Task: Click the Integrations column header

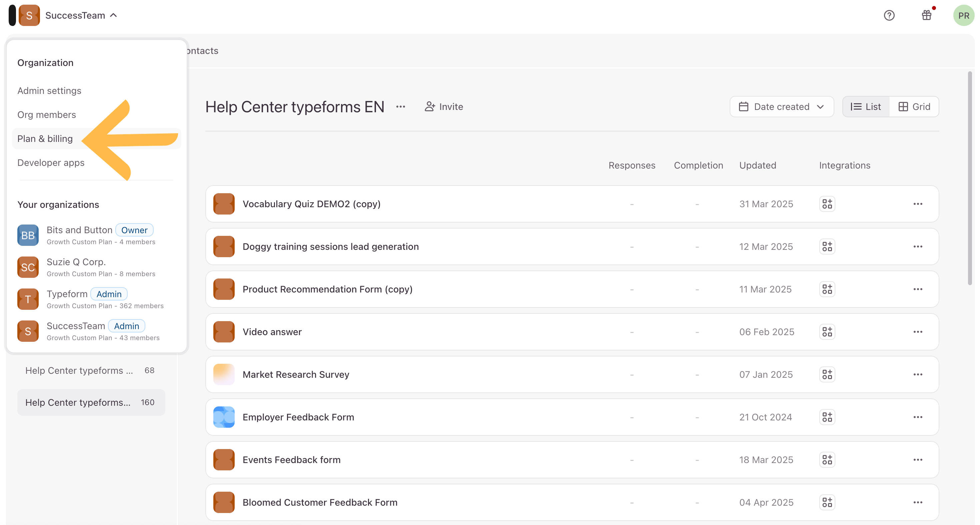Action: tap(845, 165)
